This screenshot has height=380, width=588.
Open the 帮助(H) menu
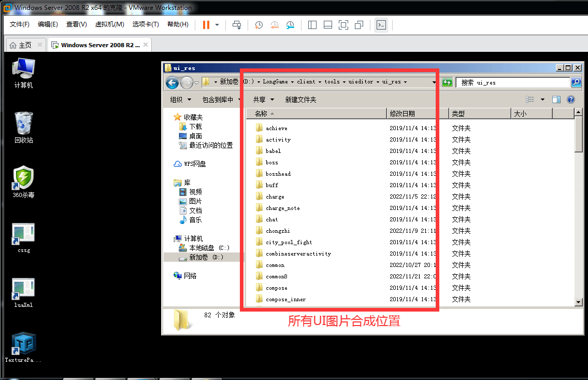pos(178,24)
